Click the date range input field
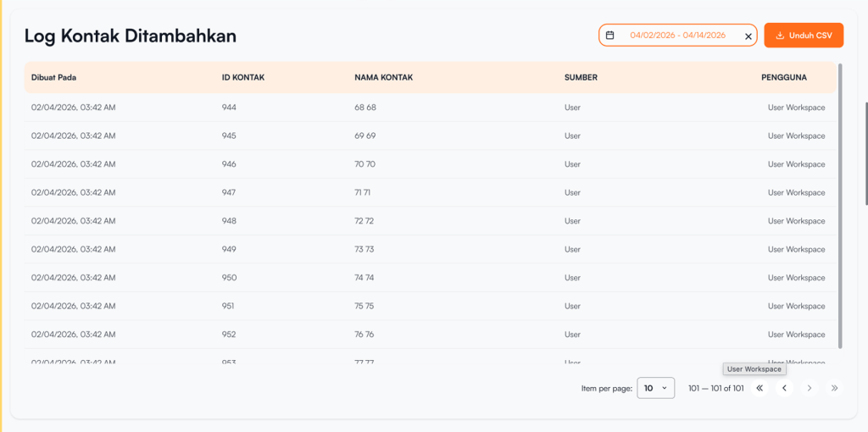Screen dimensions: 868x432 [x=677, y=36]
